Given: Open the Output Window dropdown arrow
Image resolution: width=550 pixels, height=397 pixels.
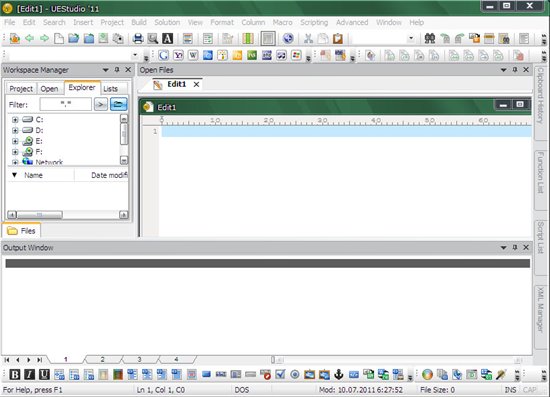Looking at the screenshot, I should coord(503,248).
